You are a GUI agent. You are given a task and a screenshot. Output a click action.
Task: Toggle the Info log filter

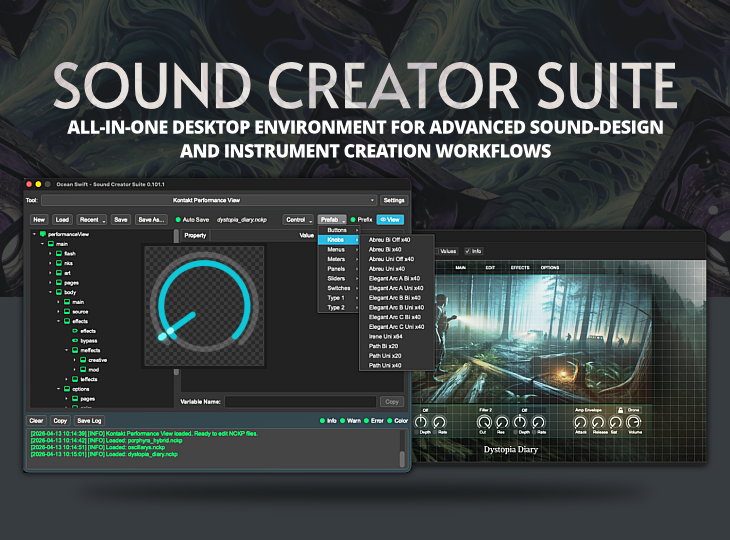tap(322, 421)
